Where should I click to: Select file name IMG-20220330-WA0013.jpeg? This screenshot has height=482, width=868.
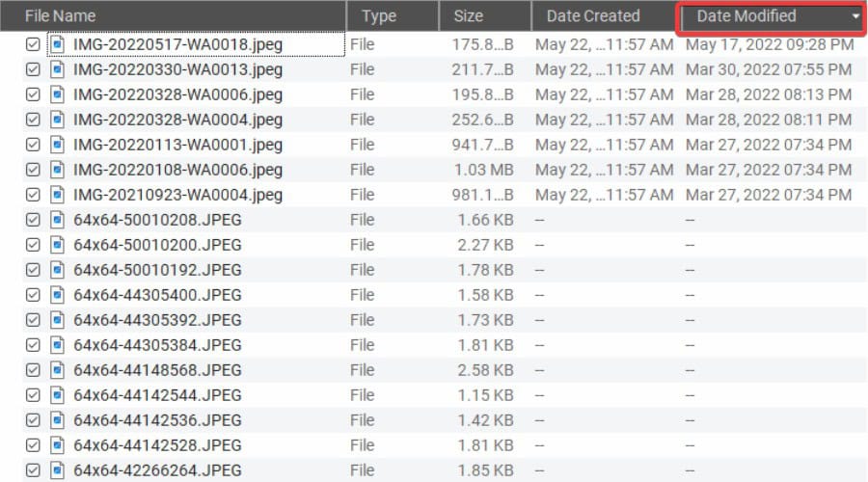pyautogui.click(x=177, y=69)
